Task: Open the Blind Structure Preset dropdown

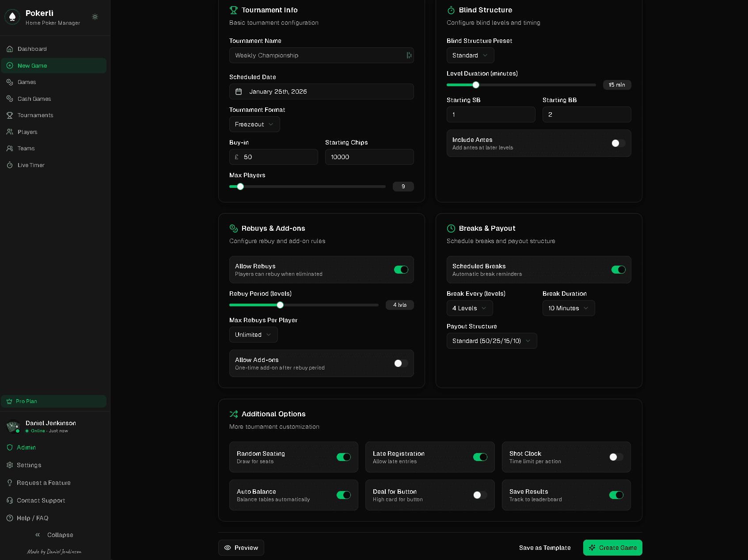Action: (x=470, y=55)
